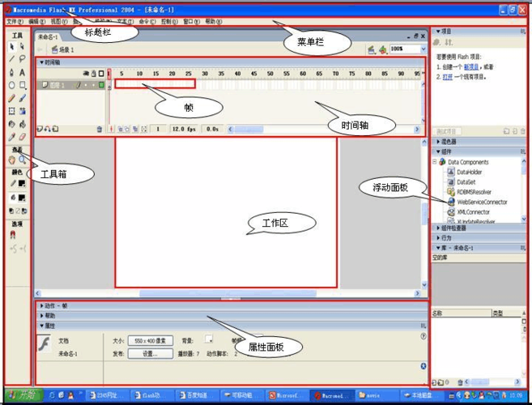Click the center frame button in timeline
Image resolution: width=532 pixels, height=405 pixels.
pos(111,129)
